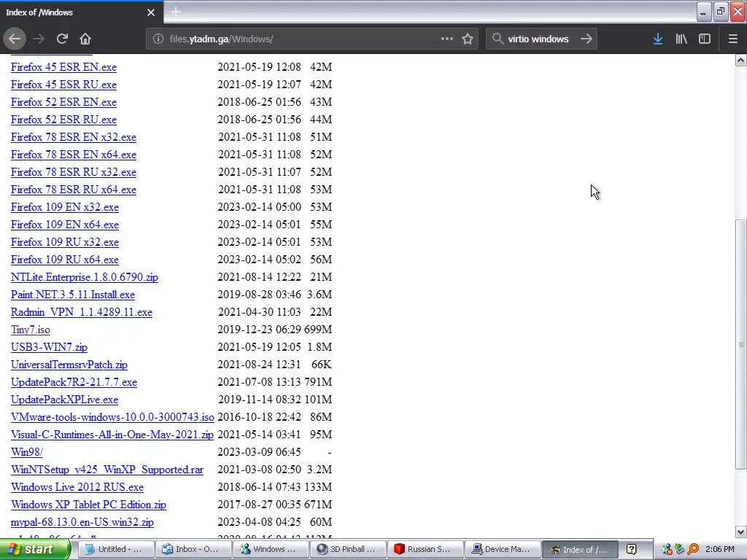Open the Win98/ directory
Viewport: 747px width, 560px height.
(x=27, y=452)
